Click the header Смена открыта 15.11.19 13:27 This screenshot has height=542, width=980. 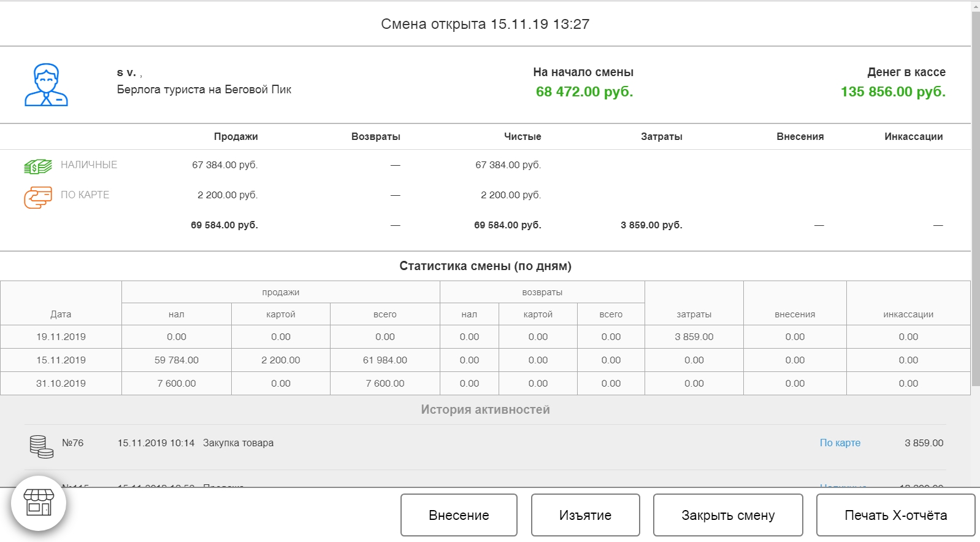pyautogui.click(x=485, y=24)
